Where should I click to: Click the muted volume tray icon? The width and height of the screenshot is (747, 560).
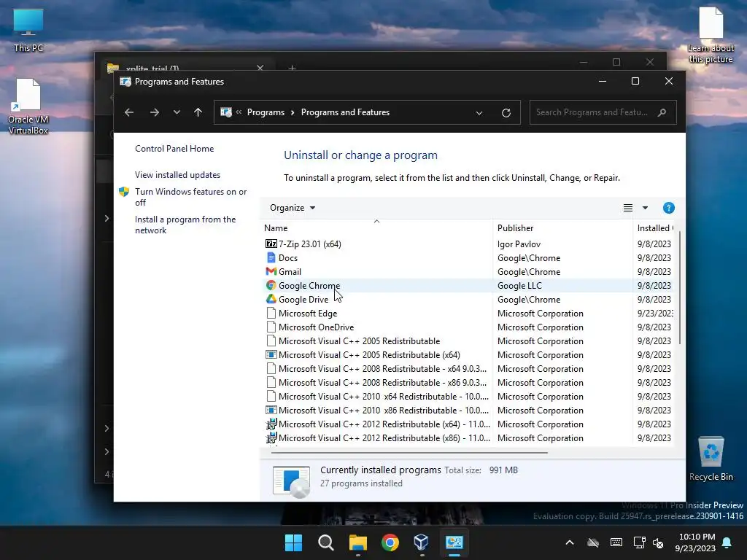coord(658,542)
